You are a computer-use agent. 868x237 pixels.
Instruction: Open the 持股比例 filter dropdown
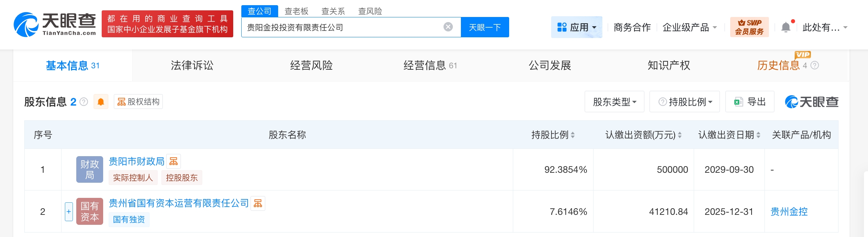click(685, 102)
